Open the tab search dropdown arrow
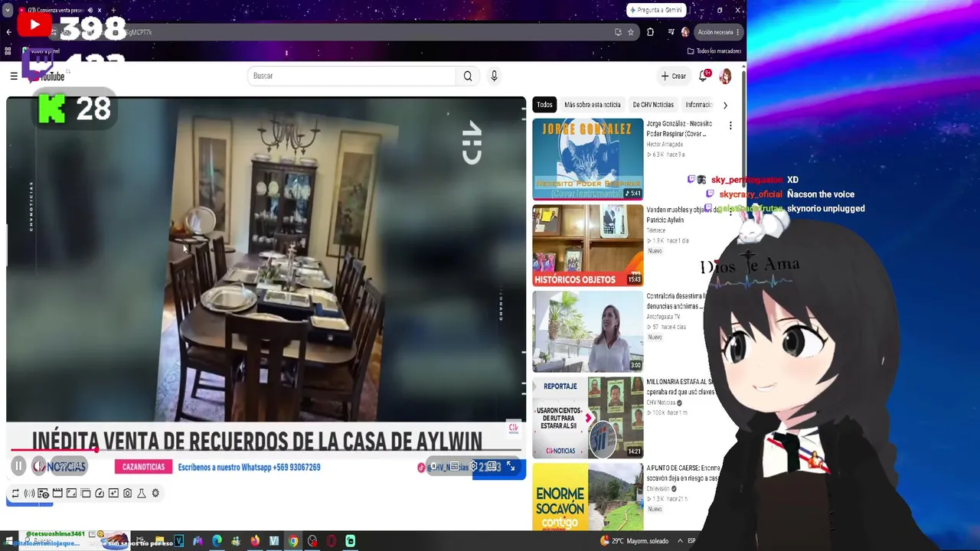Viewport: 980px width, 551px height. pos(8,10)
